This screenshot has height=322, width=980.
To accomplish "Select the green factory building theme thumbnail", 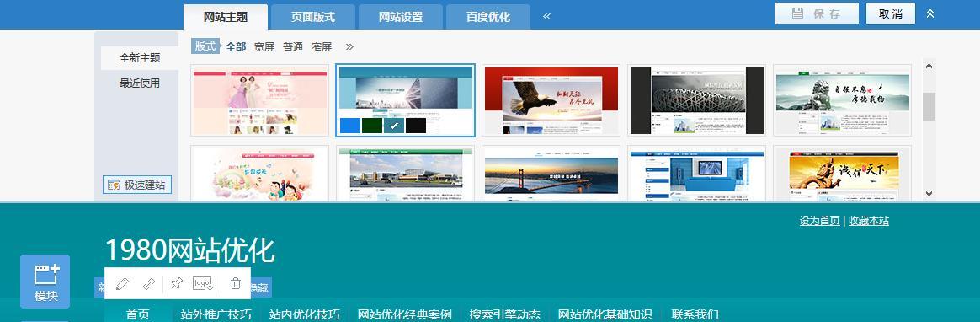I will pos(406,173).
